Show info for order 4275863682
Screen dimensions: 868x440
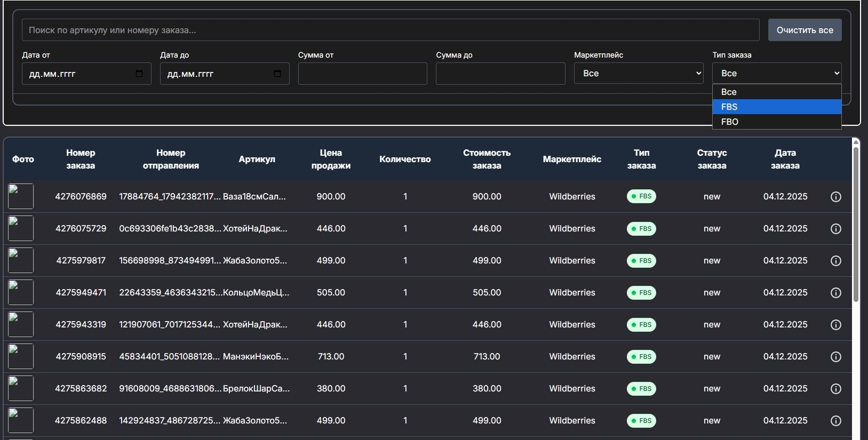pyautogui.click(x=836, y=389)
